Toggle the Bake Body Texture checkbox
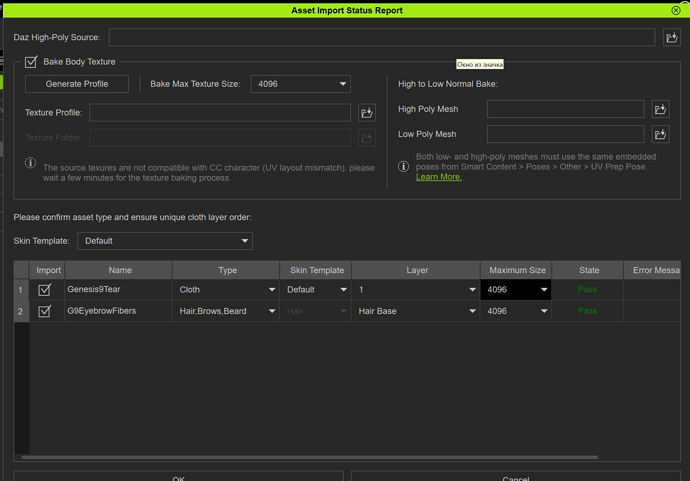 coord(31,62)
